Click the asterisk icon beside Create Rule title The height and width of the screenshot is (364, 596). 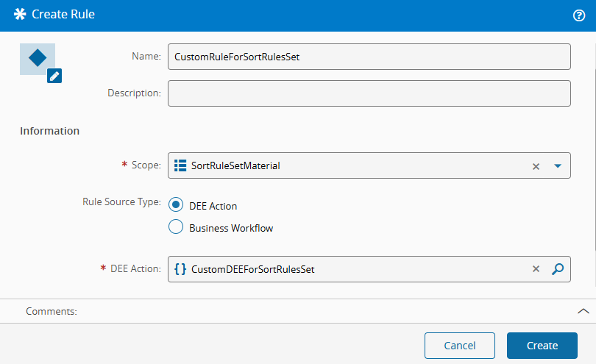(19, 15)
